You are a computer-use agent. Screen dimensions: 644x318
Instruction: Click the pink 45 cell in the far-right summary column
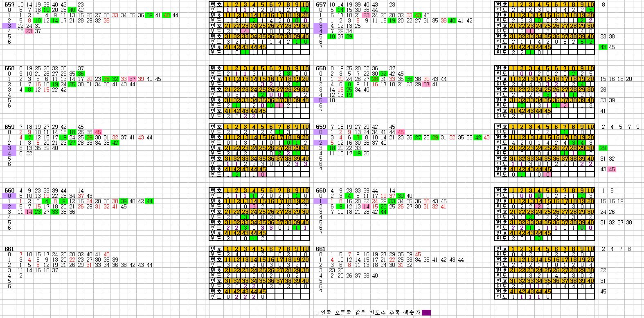point(612,169)
